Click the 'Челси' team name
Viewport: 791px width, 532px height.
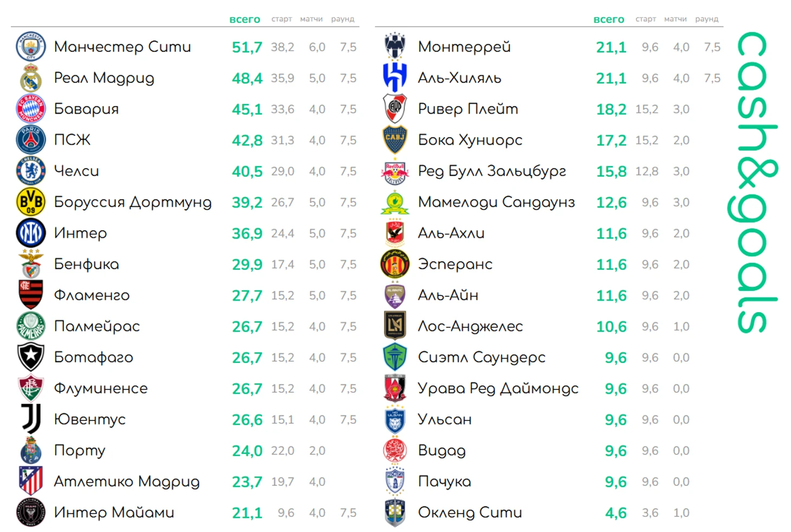pyautogui.click(x=76, y=171)
